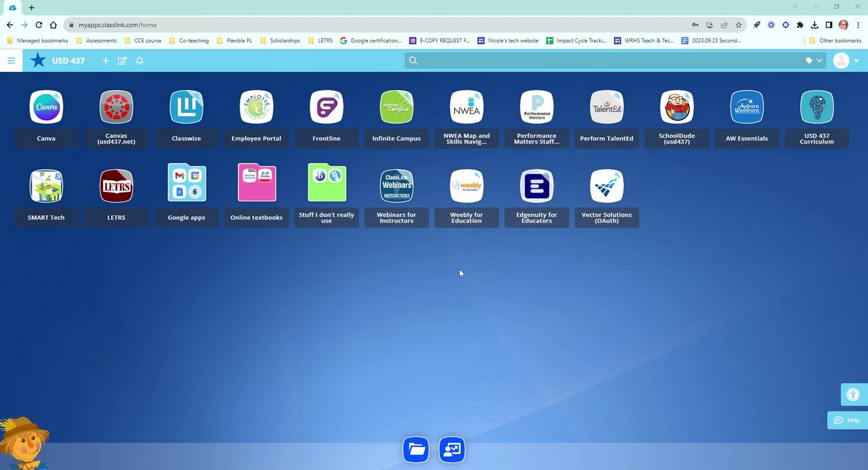Image resolution: width=868 pixels, height=470 pixels.
Task: Open E-COPY REQUEST bookmark
Action: [440, 40]
